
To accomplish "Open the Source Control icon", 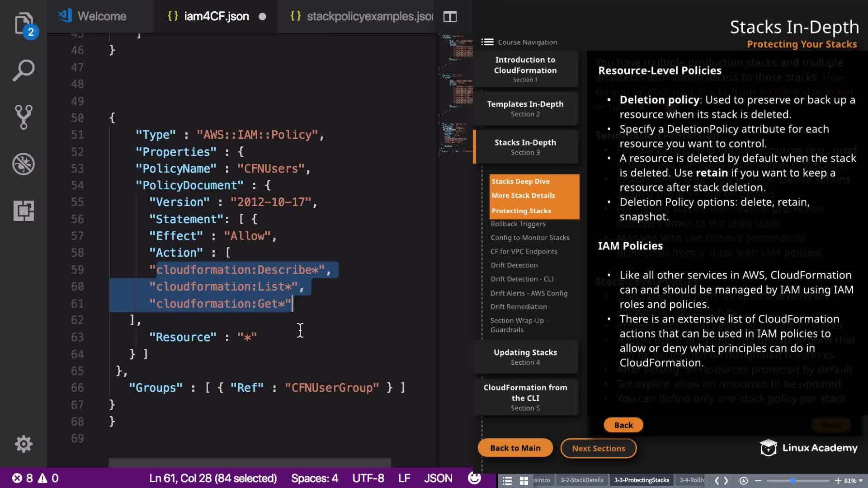I will pyautogui.click(x=24, y=117).
